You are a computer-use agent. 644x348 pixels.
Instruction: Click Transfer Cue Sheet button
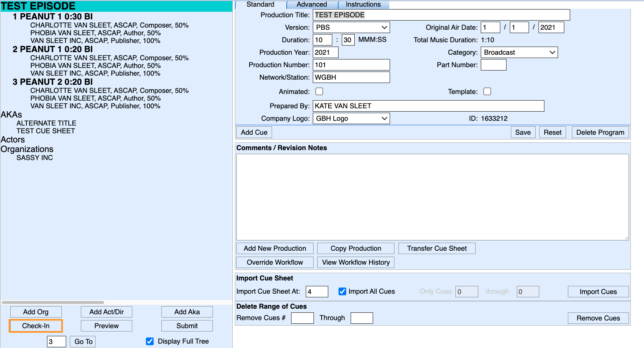tap(437, 249)
